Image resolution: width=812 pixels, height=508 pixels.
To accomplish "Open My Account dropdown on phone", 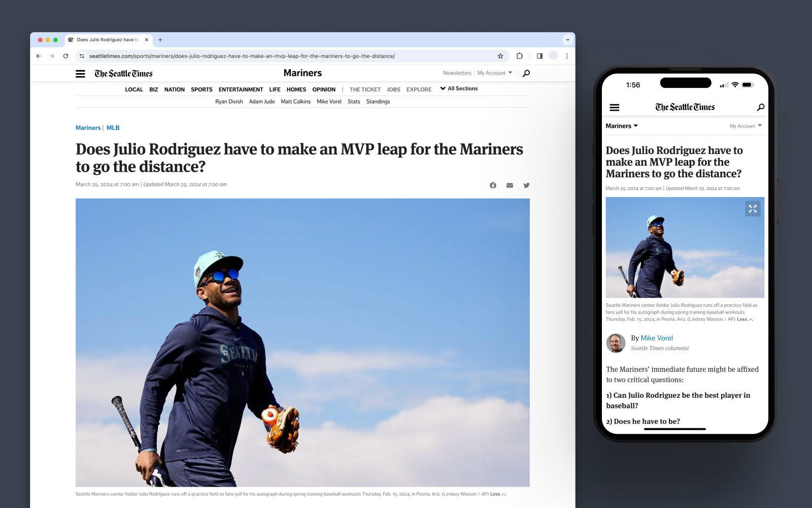I will click(x=746, y=126).
